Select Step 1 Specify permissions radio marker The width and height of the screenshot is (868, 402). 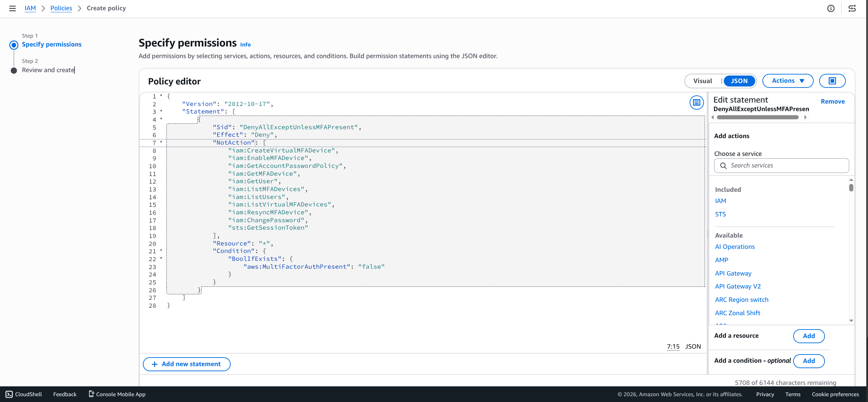[x=14, y=45]
